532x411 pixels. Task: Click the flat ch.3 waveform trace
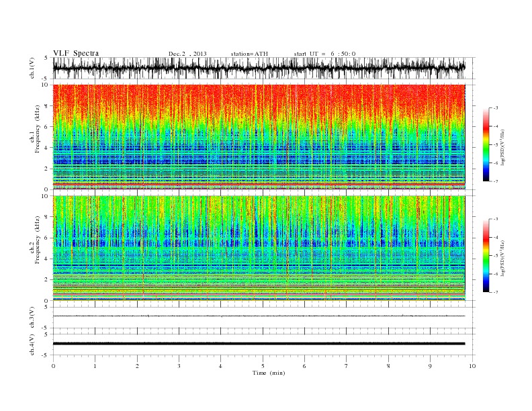pyautogui.click(x=259, y=316)
